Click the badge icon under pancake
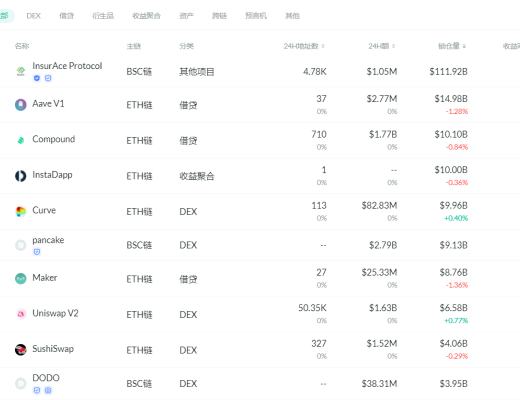This screenshot has width=520, height=400. (x=37, y=252)
